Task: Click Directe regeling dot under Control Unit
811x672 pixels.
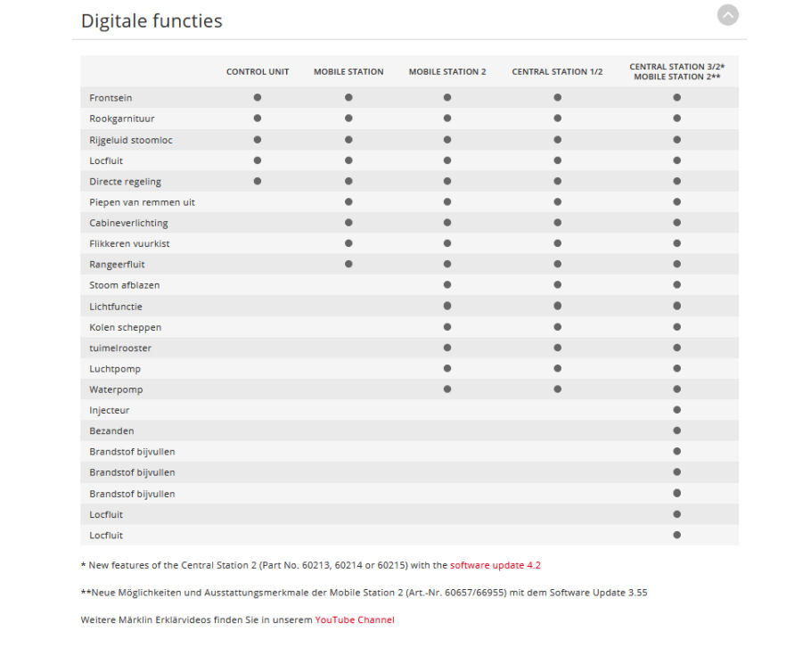Action: pos(258,181)
